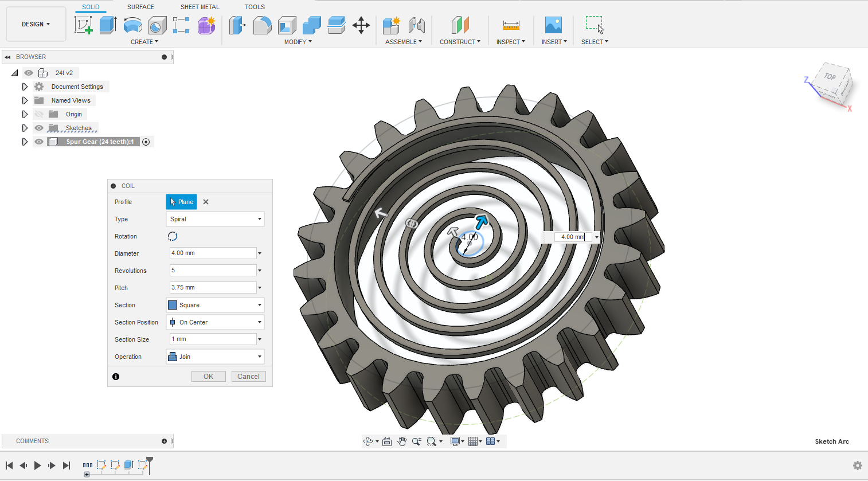Viewport: 868px width, 481px height.
Task: Select the Move/Copy arrows icon
Action: [x=361, y=25]
